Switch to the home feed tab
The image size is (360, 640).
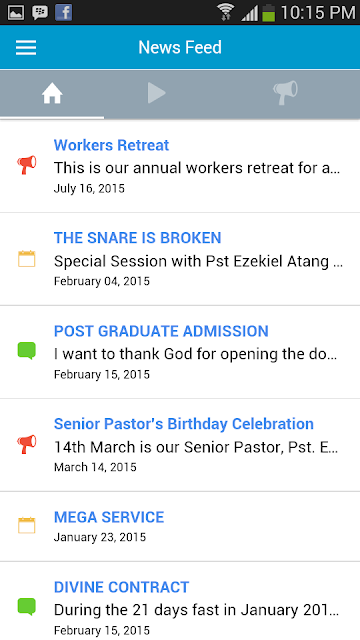[52, 94]
